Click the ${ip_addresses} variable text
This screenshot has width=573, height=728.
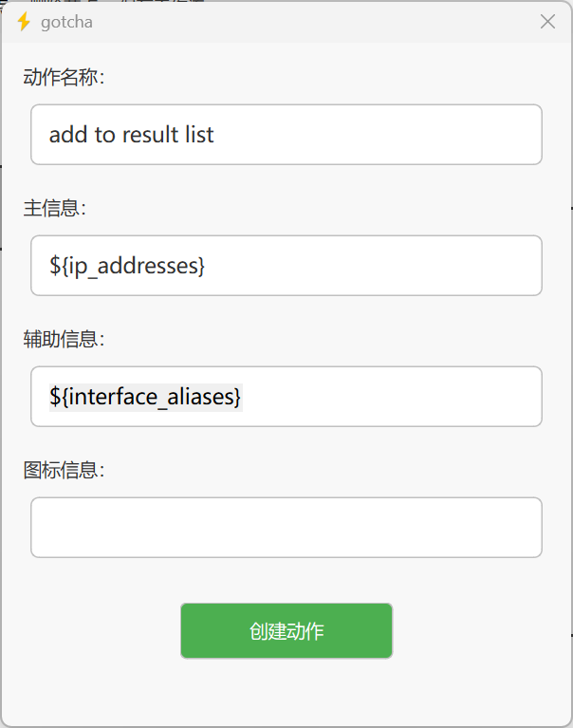[127, 266]
